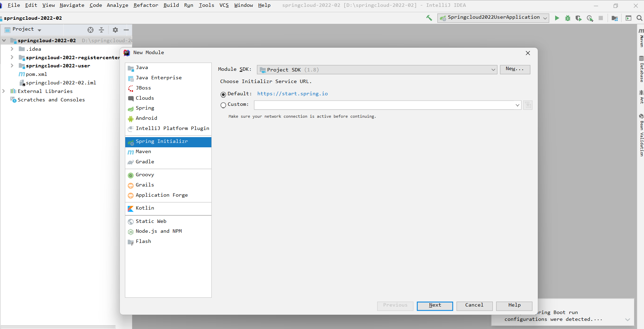The image size is (644, 329).
Task: Open the Maven tool window
Action: (641, 38)
